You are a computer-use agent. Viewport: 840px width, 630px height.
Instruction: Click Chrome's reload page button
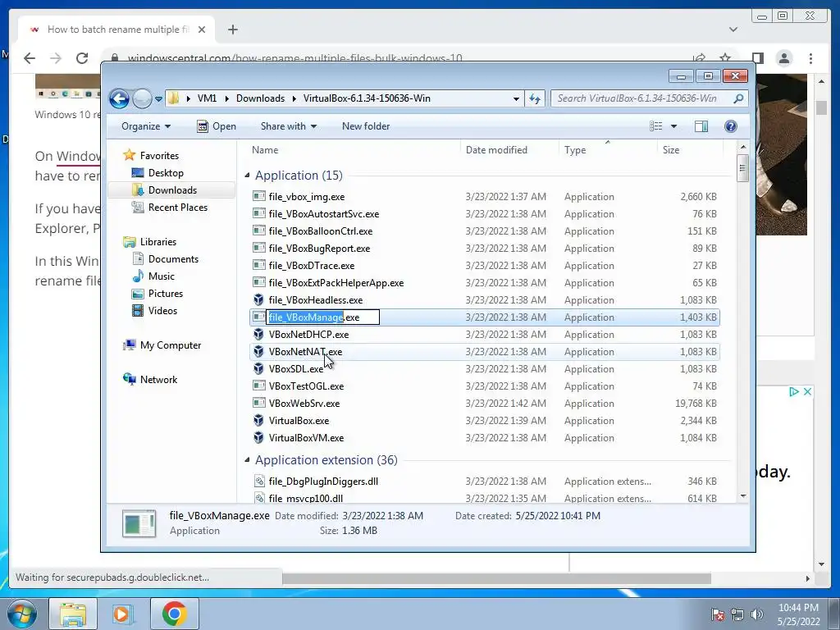(x=82, y=58)
